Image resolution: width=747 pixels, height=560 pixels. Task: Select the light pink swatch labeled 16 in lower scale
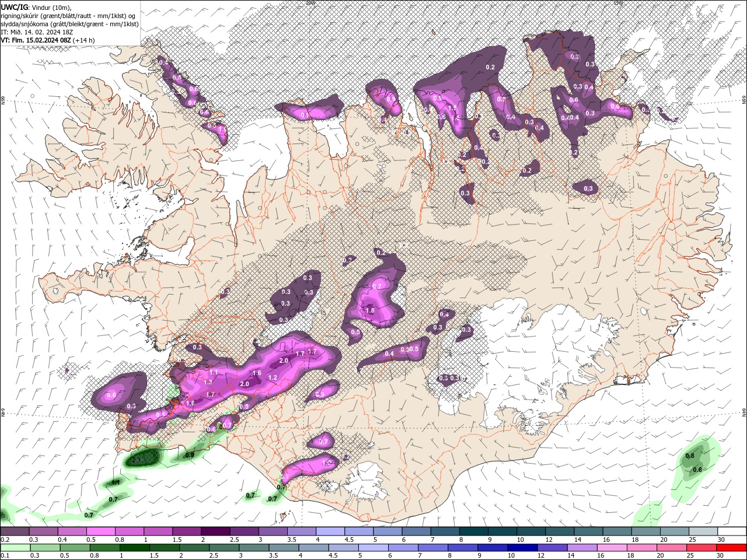tap(612, 548)
